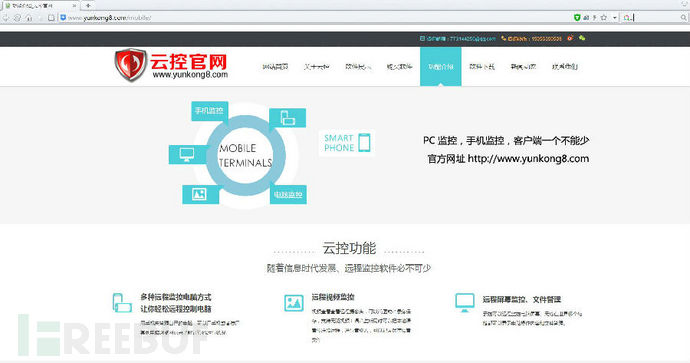The image size is (690, 363).
Task: Click the 官方网址 http://www.yunkong8.com text
Action: [508, 159]
